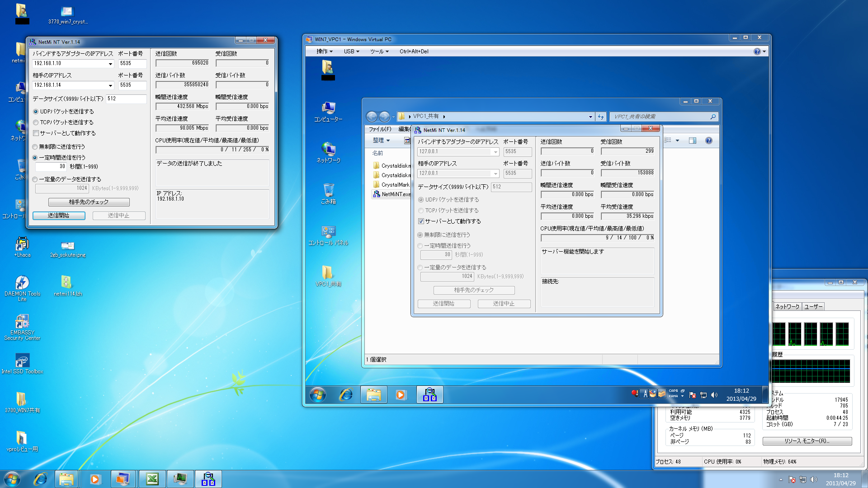Click Excel icon in host taskbar
This screenshot has width=868, height=488.
coord(152,479)
